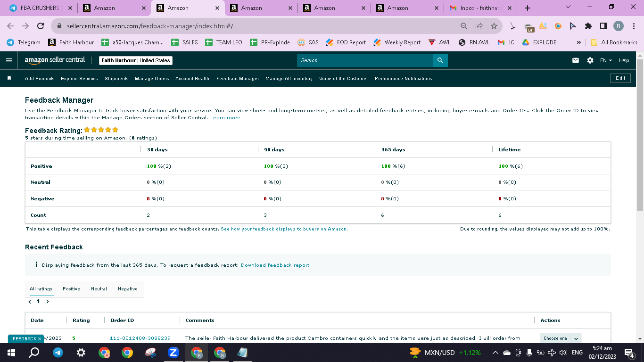Click See how your feedback displays link
644x362 pixels.
point(284,229)
